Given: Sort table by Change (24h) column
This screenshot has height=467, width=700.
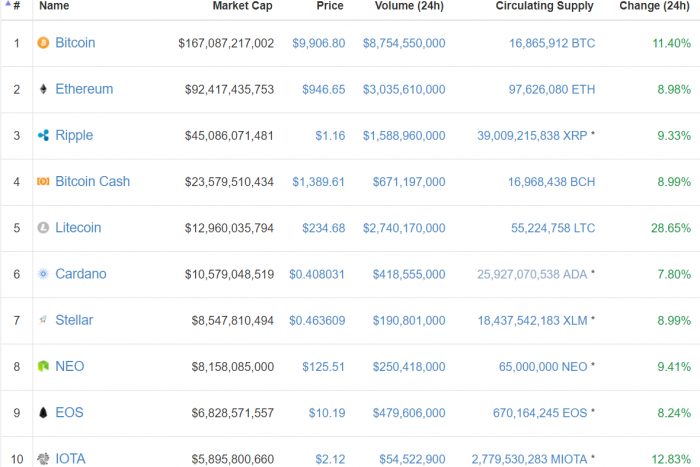Looking at the screenshot, I should [654, 6].
